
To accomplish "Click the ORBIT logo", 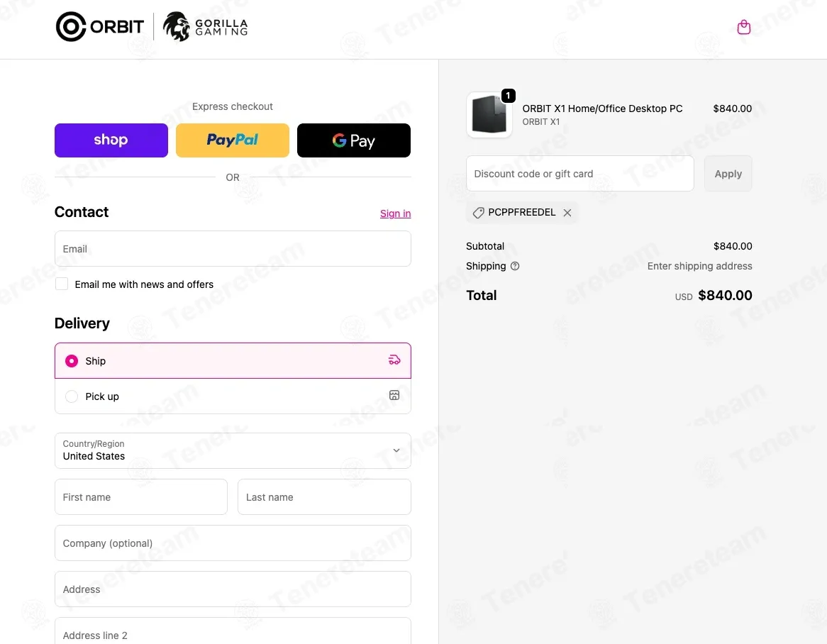I will pos(100,27).
